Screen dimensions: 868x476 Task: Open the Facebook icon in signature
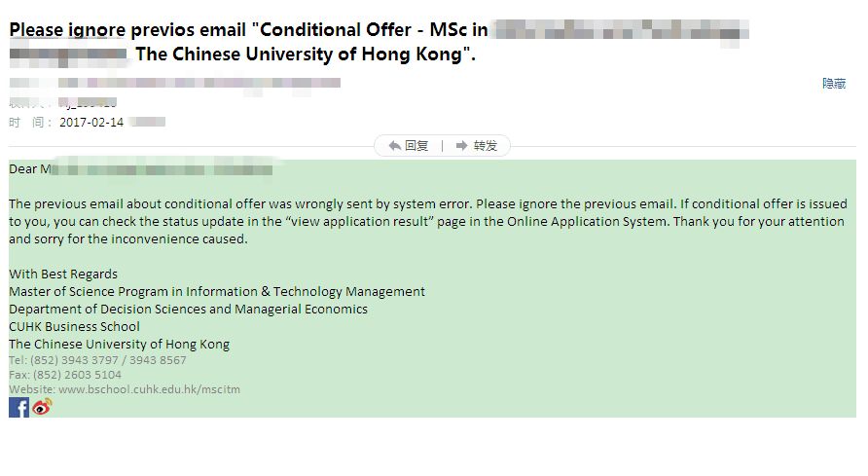pyautogui.click(x=18, y=407)
